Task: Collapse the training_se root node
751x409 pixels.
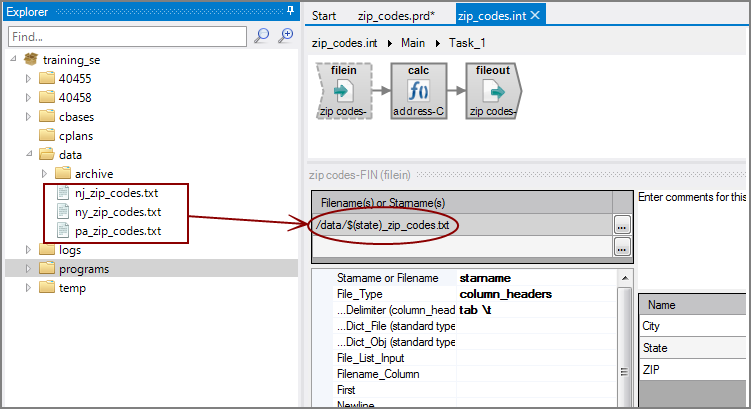Action: click(x=13, y=59)
